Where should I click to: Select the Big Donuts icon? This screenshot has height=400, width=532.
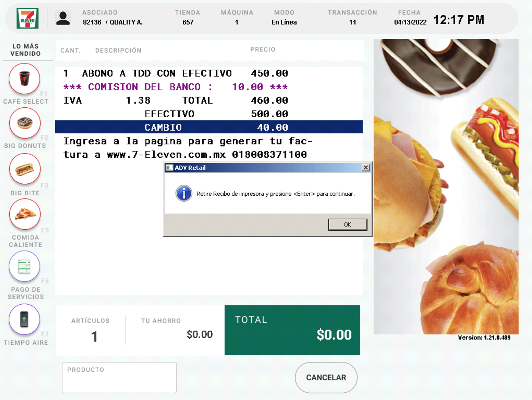click(x=25, y=123)
